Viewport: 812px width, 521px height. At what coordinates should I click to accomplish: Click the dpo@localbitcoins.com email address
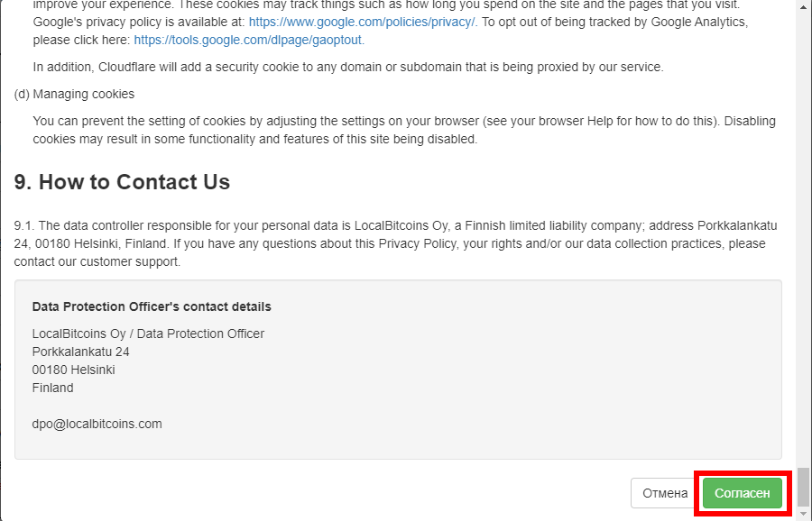point(97,424)
